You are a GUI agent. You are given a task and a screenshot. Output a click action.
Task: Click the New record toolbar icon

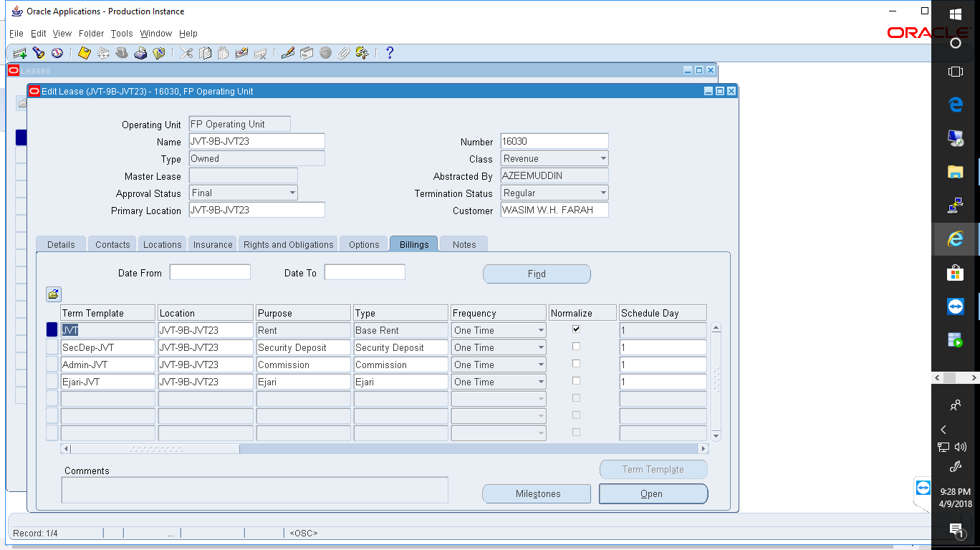click(x=20, y=53)
